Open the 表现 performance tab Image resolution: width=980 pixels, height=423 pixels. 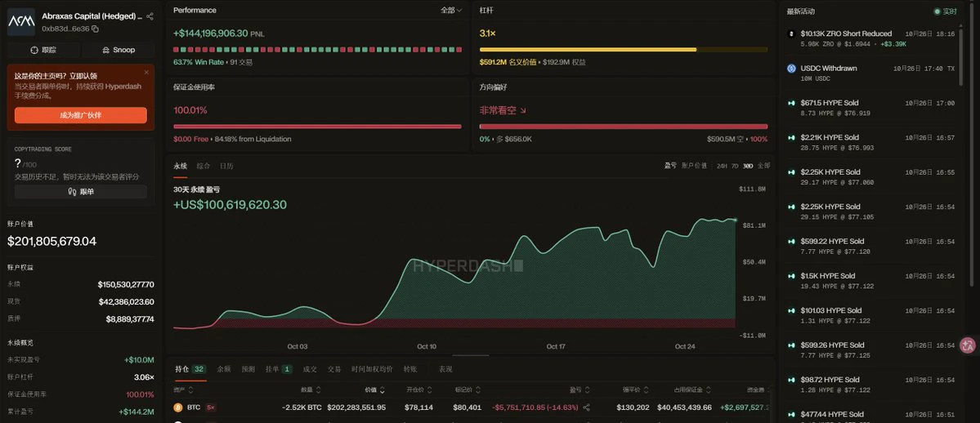[445, 369]
